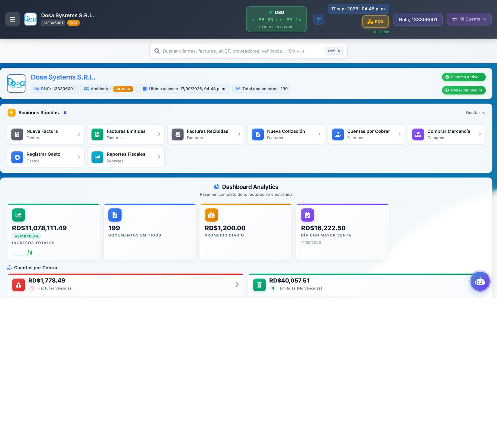
Task: Click the 17 sept 2026 date display
Action: click(x=358, y=9)
